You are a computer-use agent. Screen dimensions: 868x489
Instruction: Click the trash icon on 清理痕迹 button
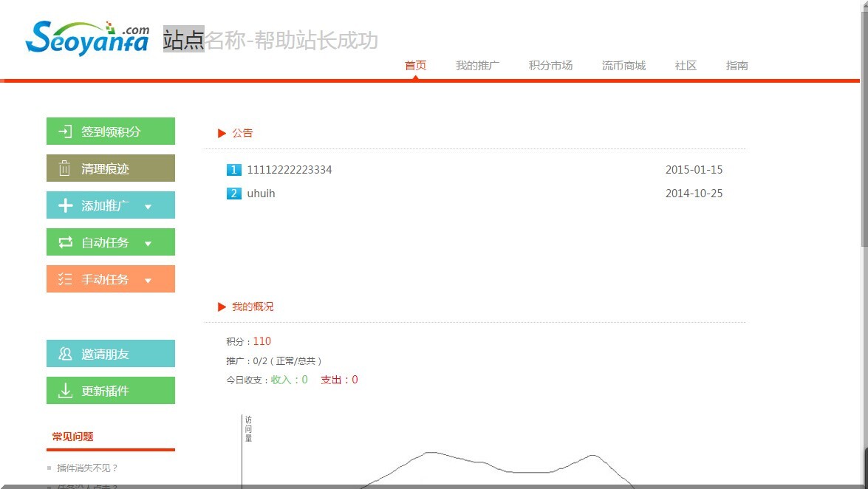coord(64,168)
